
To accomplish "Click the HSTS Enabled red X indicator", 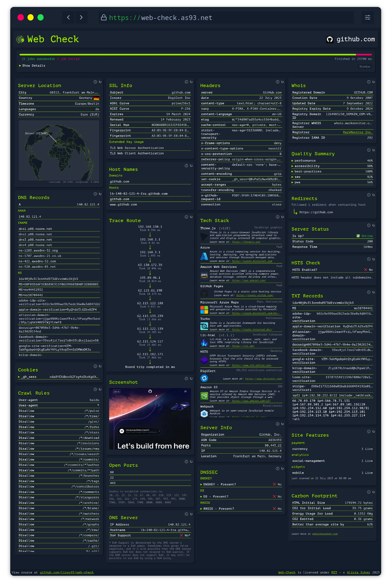I will (x=366, y=270).
